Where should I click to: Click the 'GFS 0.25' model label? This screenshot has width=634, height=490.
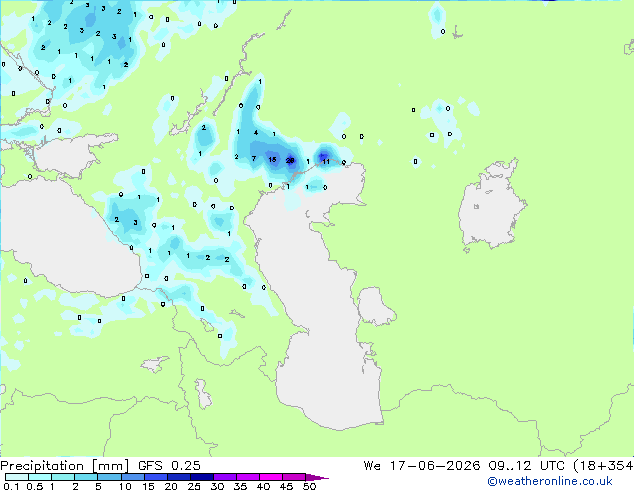click(x=169, y=466)
